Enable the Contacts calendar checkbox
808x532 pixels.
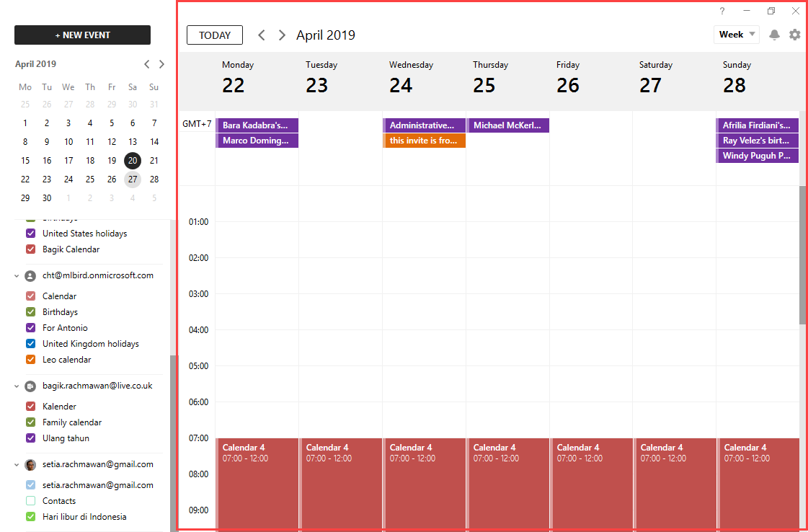30,501
